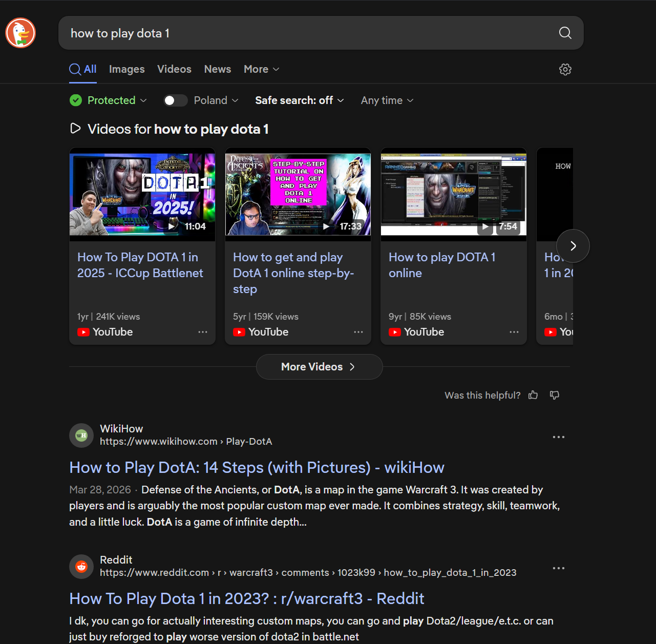656x644 pixels.
Task: Click the WikiHow site name
Action: coord(121,429)
